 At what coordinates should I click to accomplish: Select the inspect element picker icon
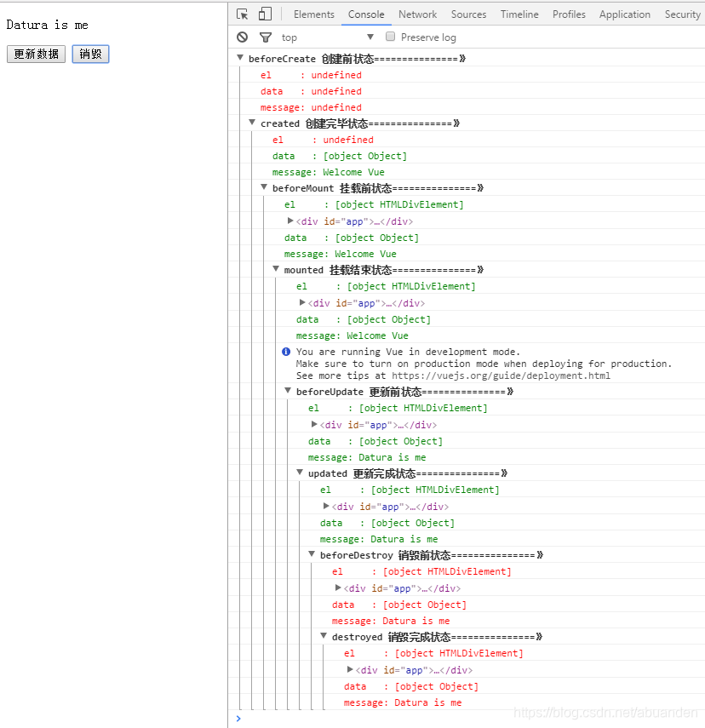tap(243, 14)
